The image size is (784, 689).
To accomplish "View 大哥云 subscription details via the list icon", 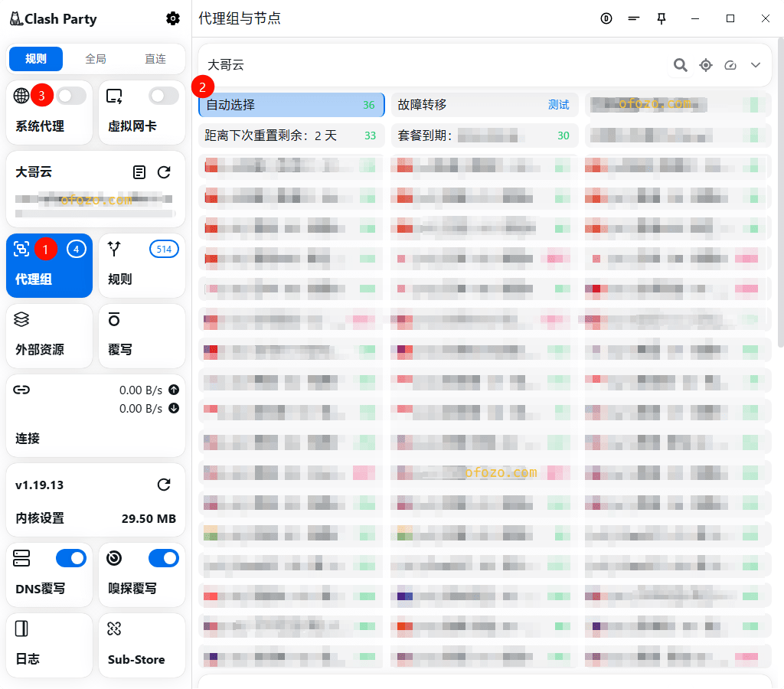I will (x=139, y=172).
